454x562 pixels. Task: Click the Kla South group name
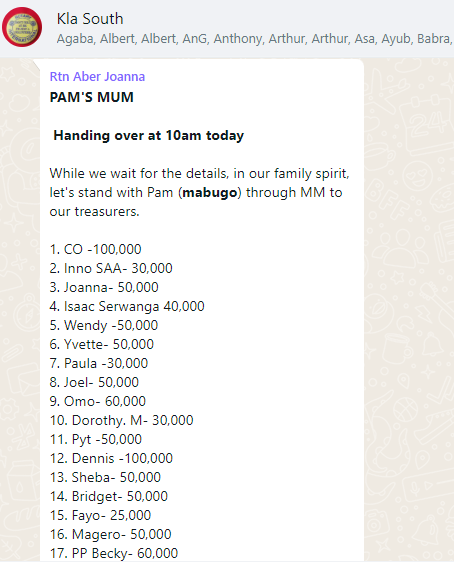pos(90,19)
